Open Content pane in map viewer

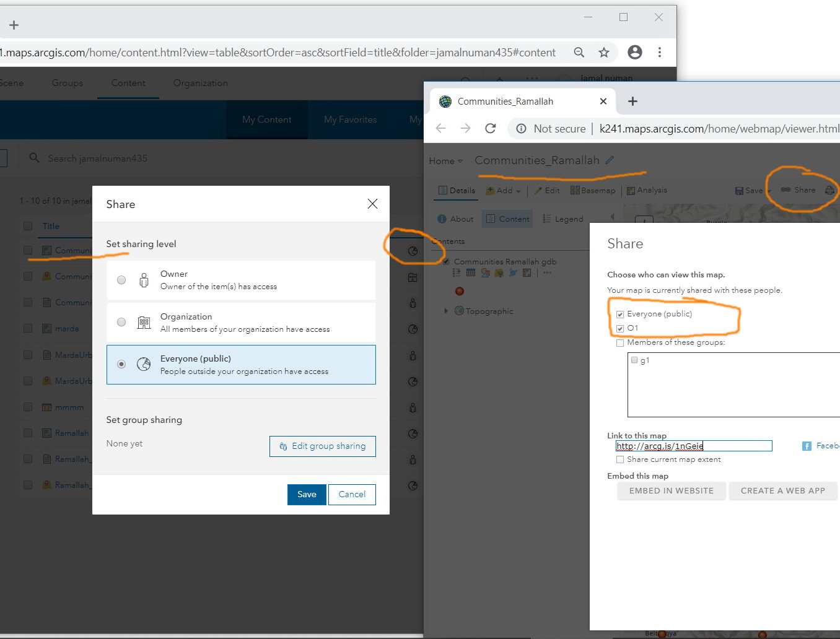coord(507,219)
